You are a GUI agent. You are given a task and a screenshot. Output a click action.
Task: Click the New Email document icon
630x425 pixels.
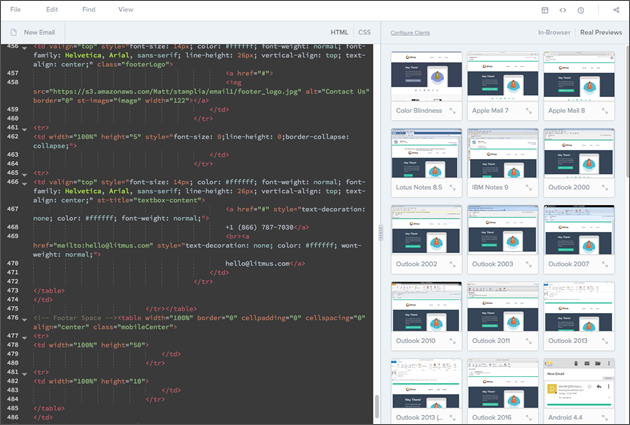pos(14,32)
